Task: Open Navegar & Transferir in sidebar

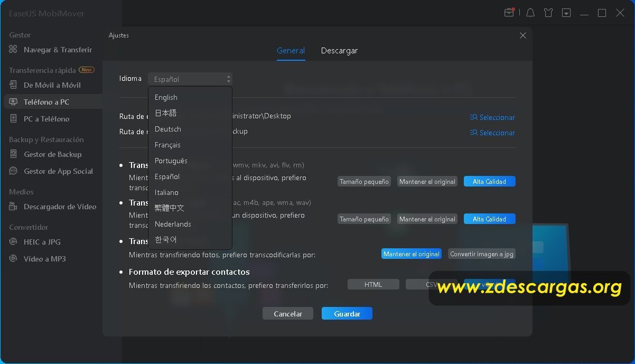Action: (x=51, y=50)
